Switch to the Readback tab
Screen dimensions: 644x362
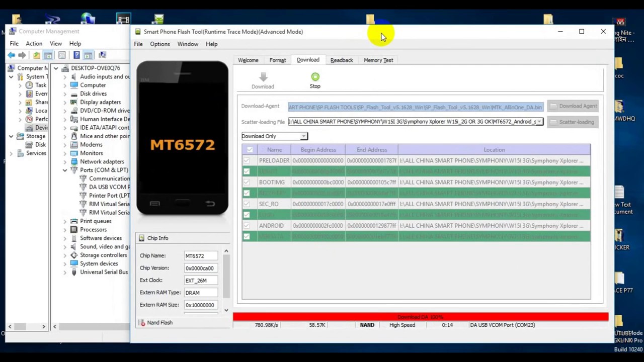click(342, 60)
